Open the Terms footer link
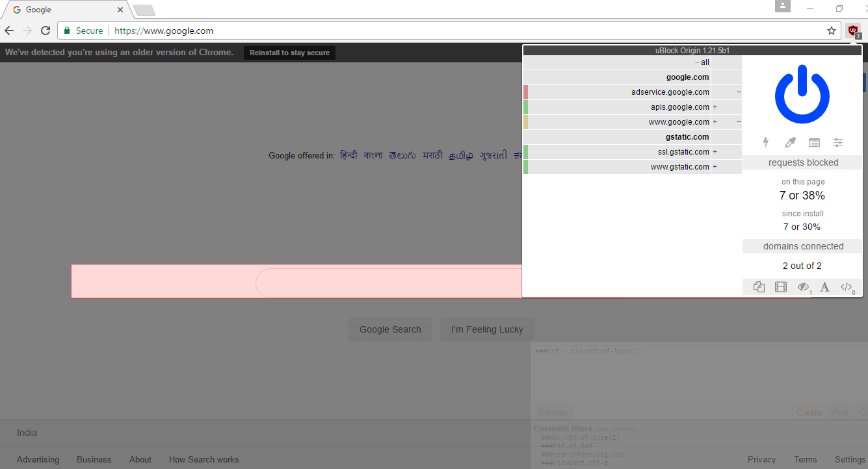Image resolution: width=868 pixels, height=469 pixels. 805,459
